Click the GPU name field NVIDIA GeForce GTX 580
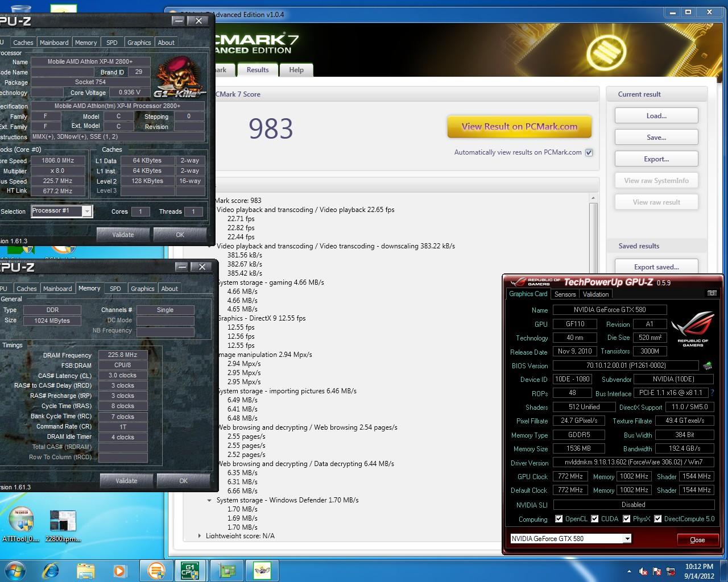The width and height of the screenshot is (728, 582). [610, 310]
